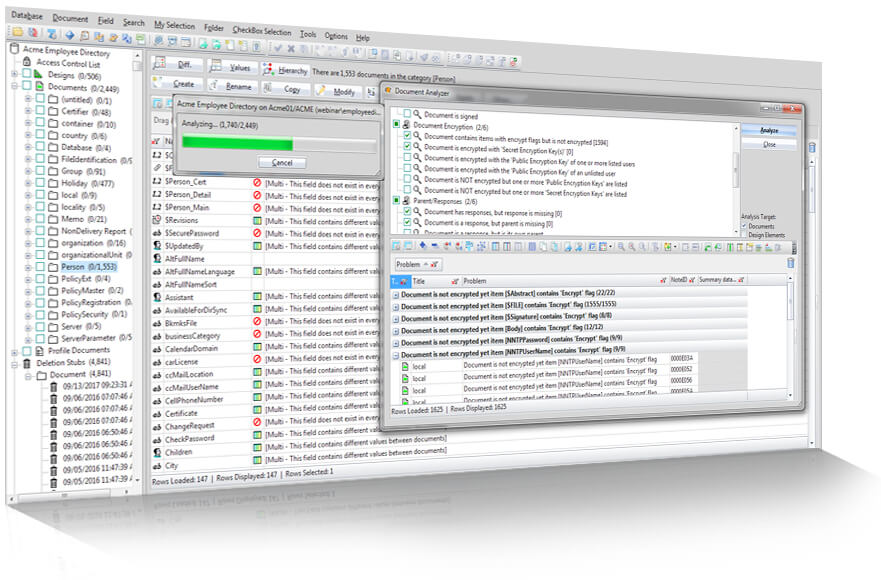Click the open database folder icon
Image resolution: width=881 pixels, height=580 pixels.
(x=17, y=32)
